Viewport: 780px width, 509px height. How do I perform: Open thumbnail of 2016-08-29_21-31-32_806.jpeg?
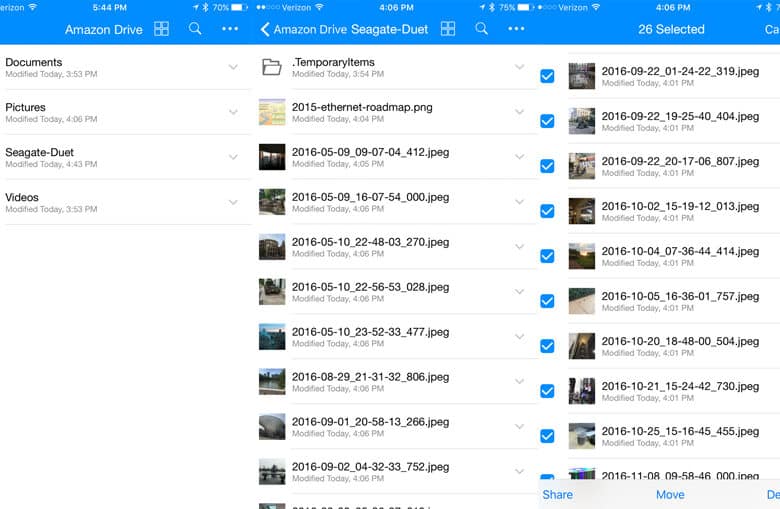coord(272,382)
